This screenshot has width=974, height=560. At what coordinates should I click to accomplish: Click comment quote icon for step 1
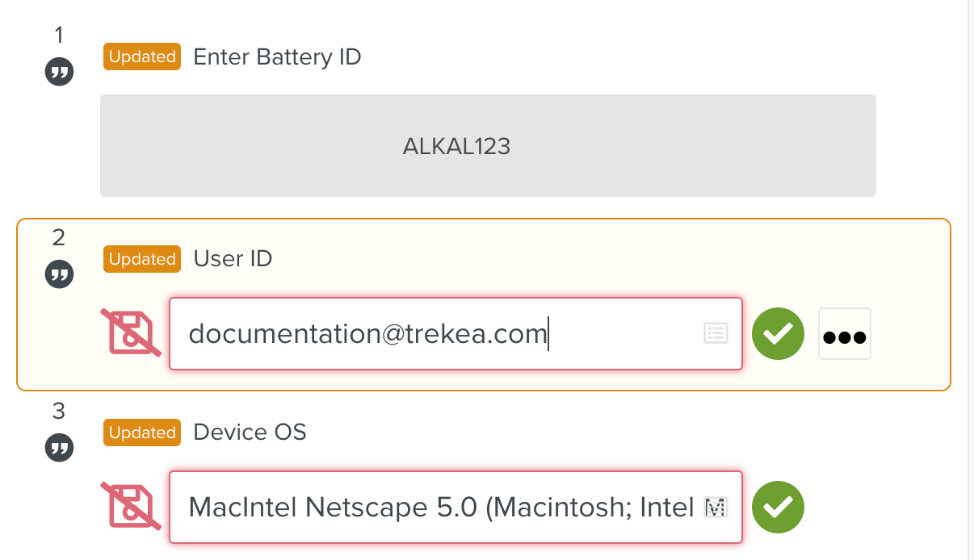[59, 72]
